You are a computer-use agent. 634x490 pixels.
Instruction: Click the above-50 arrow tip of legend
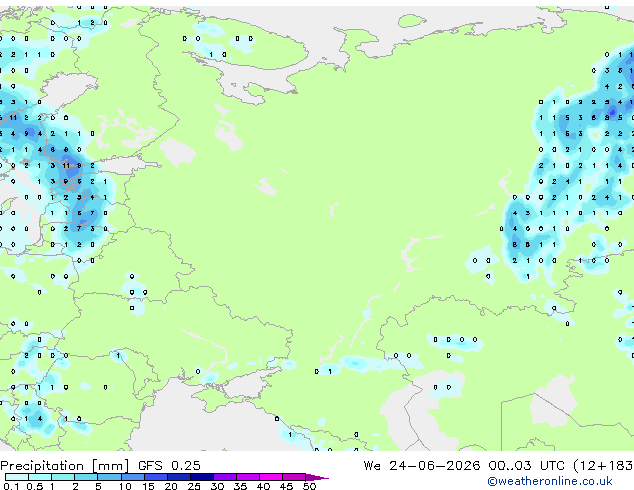317,477
